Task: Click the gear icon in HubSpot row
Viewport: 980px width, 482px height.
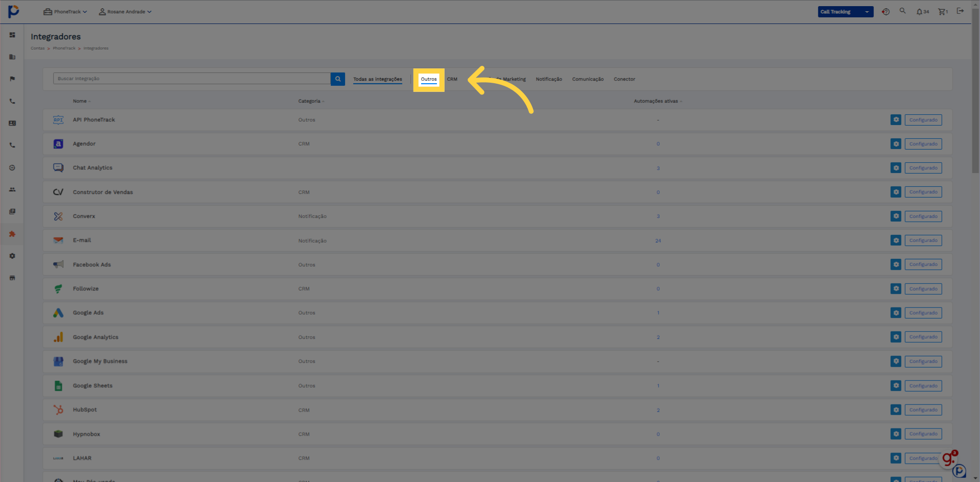Action: coord(896,410)
